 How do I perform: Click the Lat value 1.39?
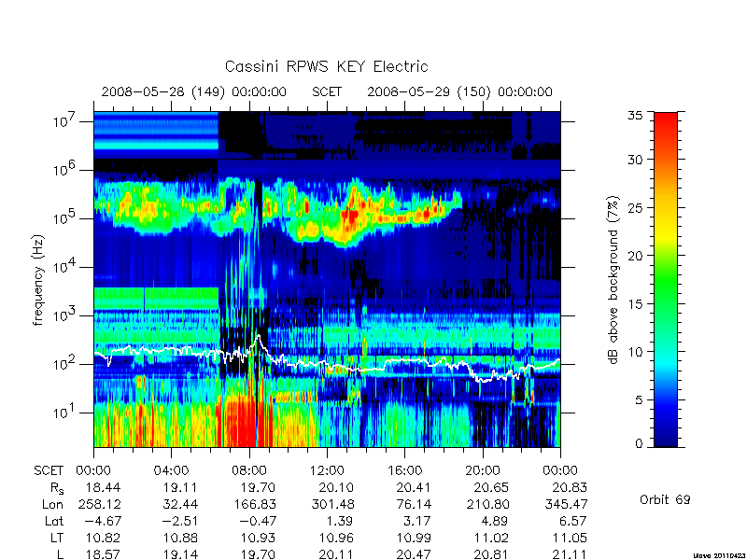pos(340,522)
